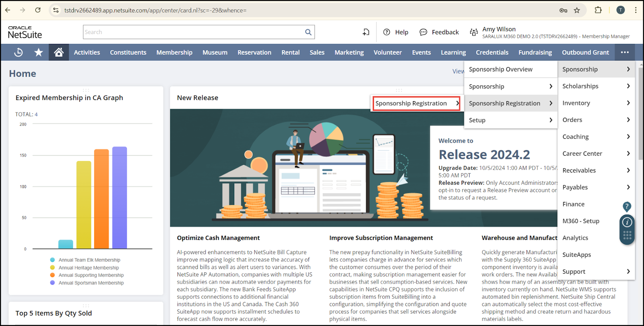The image size is (644, 326).
Task: Open the Shortcuts star icon
Action: click(x=39, y=52)
